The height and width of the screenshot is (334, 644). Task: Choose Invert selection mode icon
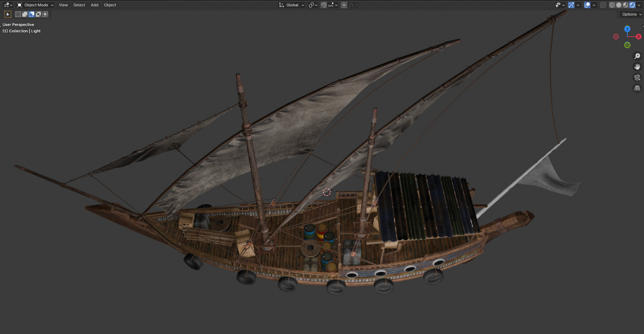pyautogui.click(x=38, y=14)
